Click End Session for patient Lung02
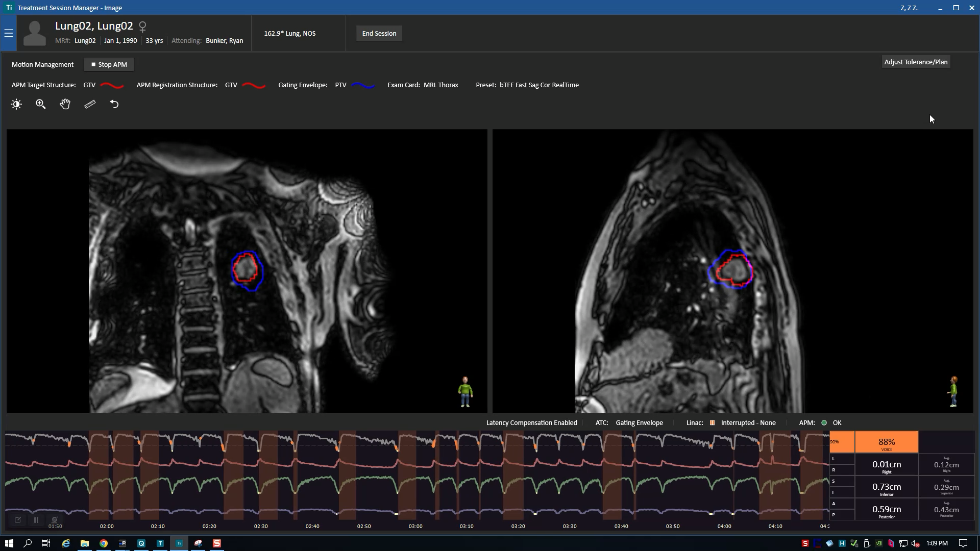 [x=379, y=33]
